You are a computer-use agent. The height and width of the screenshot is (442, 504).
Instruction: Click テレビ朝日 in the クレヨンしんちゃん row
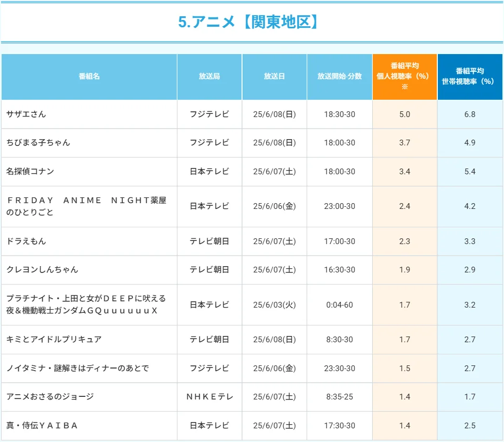pos(209,269)
